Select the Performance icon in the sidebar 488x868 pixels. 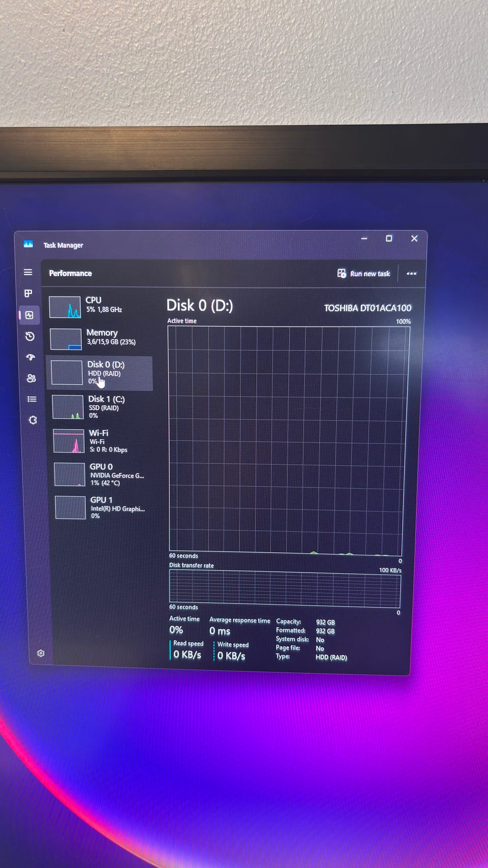click(29, 315)
